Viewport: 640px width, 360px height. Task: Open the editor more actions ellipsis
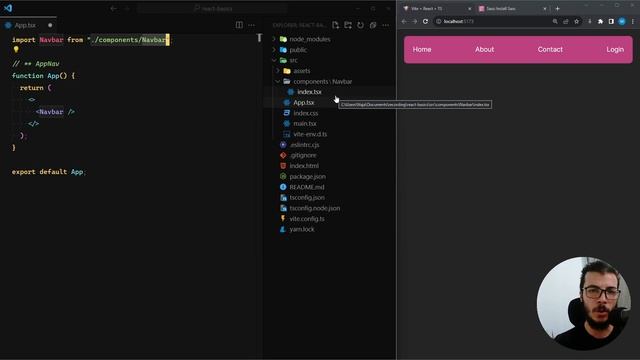(251, 25)
